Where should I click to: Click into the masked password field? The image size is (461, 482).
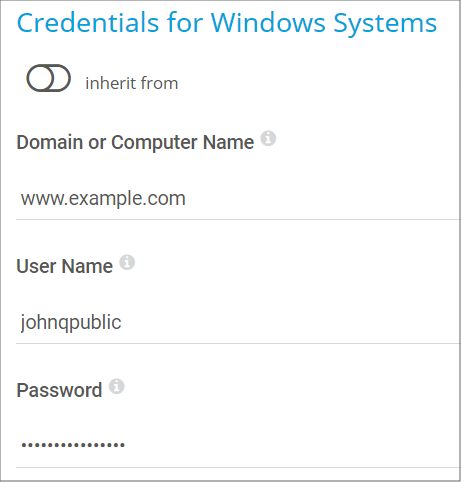[x=238, y=446]
